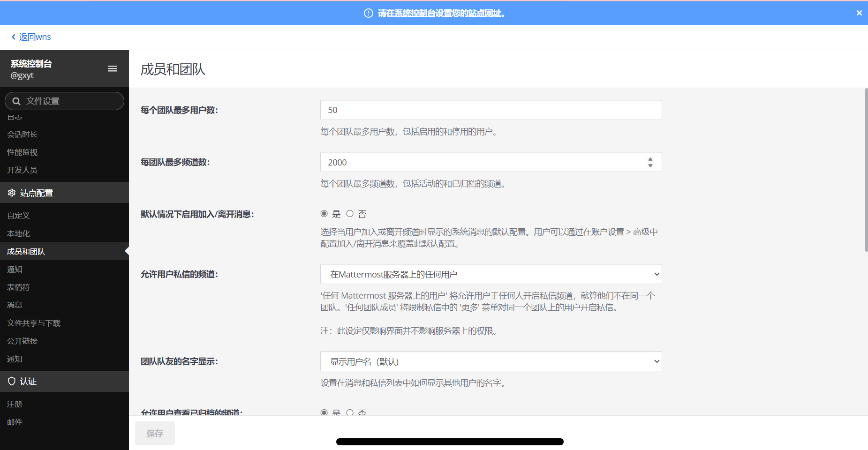Decrease 每团队最多频道数 with down arrow
This screenshot has height=450, width=868.
coord(650,165)
